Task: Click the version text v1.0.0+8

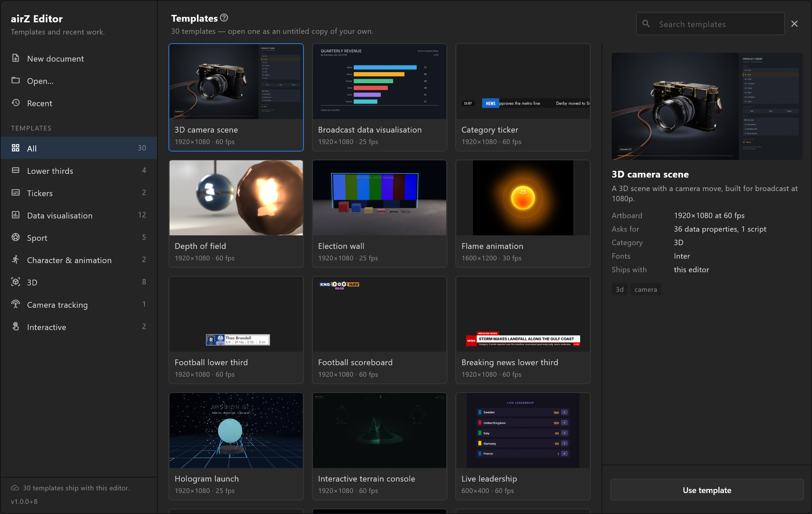Action: (24, 501)
